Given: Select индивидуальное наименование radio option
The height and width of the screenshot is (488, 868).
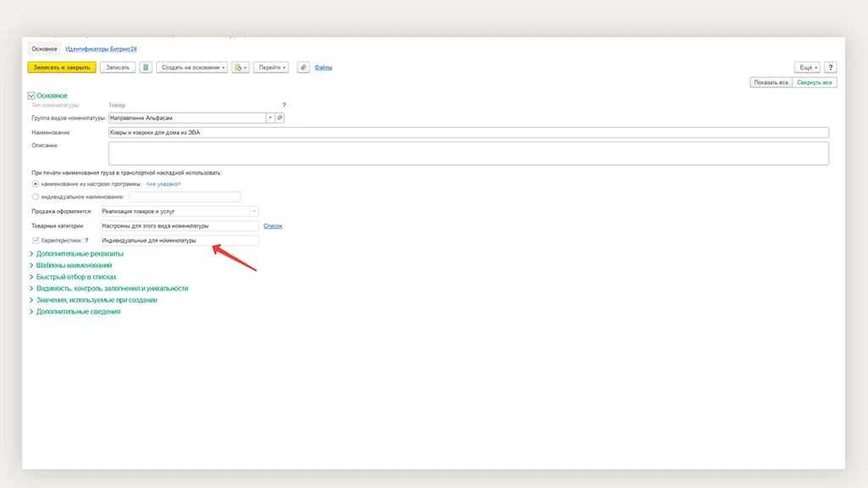Looking at the screenshot, I should 36,197.
